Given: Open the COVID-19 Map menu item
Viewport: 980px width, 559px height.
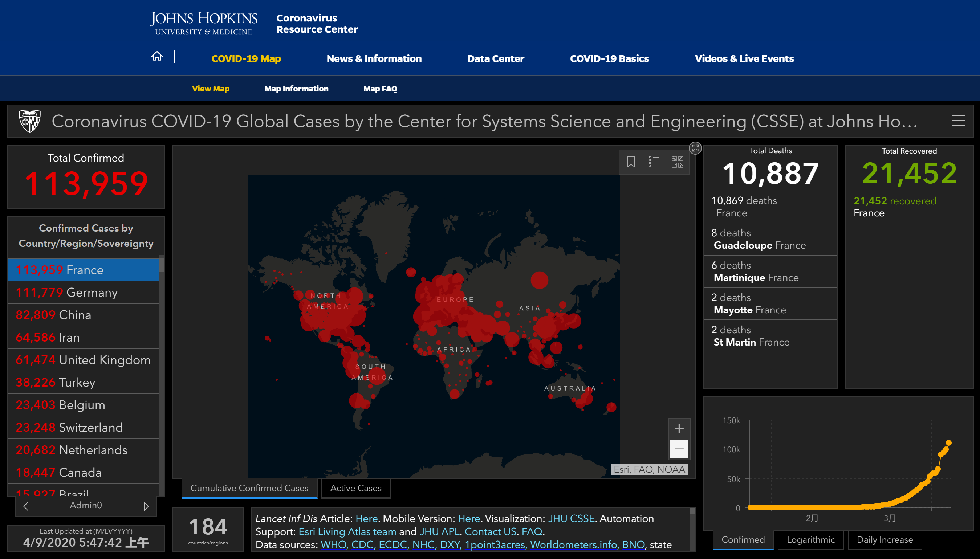Looking at the screenshot, I should (x=246, y=59).
